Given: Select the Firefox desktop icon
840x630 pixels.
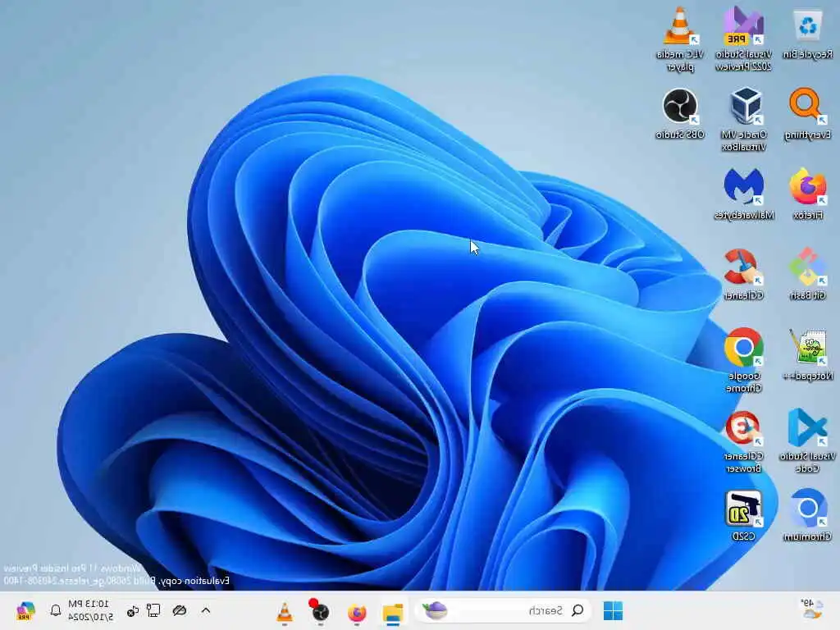Looking at the screenshot, I should point(807,194).
